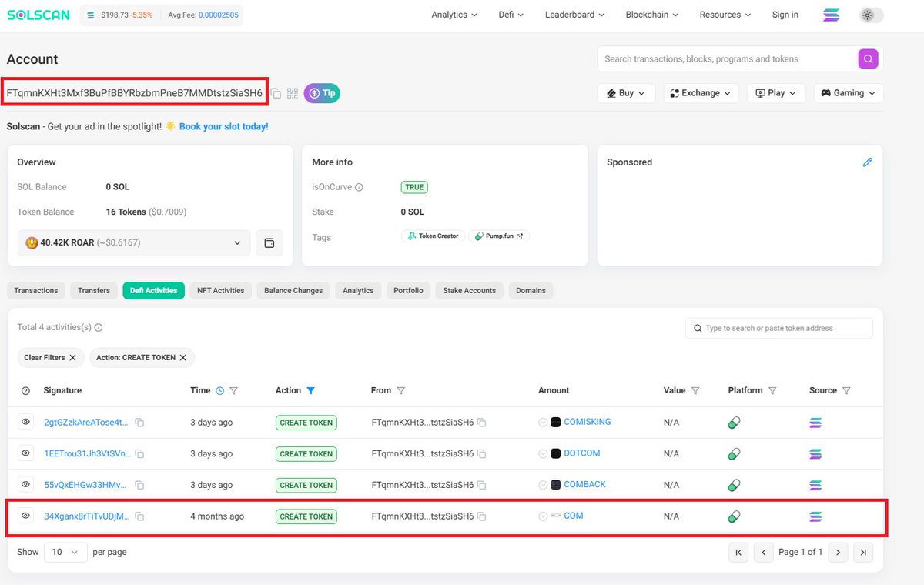Open the Solana network selector icon
The image size is (924, 585).
tap(831, 15)
